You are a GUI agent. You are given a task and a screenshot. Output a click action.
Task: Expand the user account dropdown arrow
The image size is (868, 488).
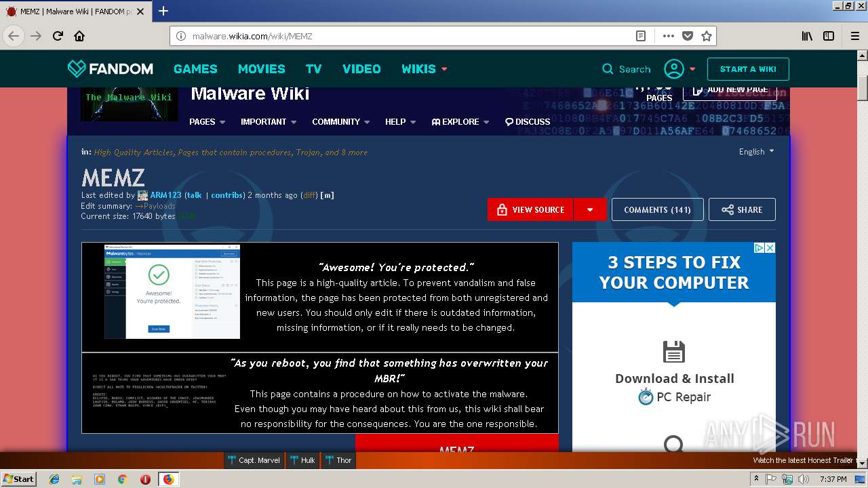(692, 69)
